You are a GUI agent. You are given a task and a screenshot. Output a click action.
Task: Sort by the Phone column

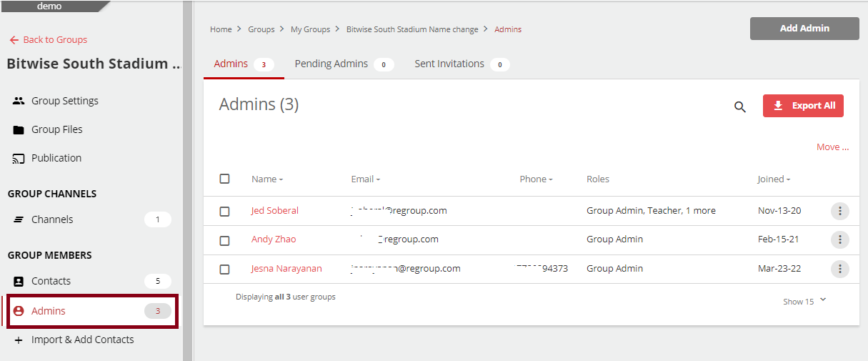click(x=536, y=179)
